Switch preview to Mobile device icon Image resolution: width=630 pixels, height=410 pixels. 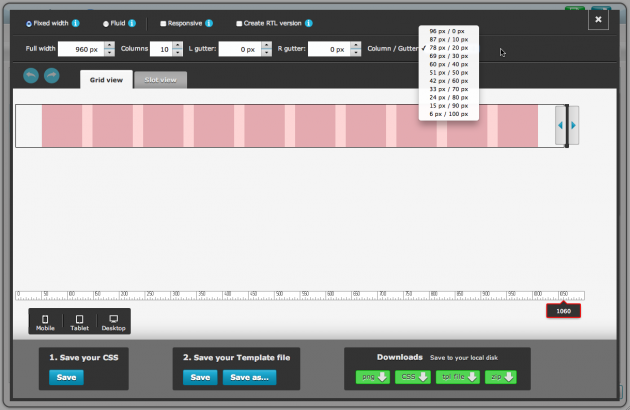[45, 321]
